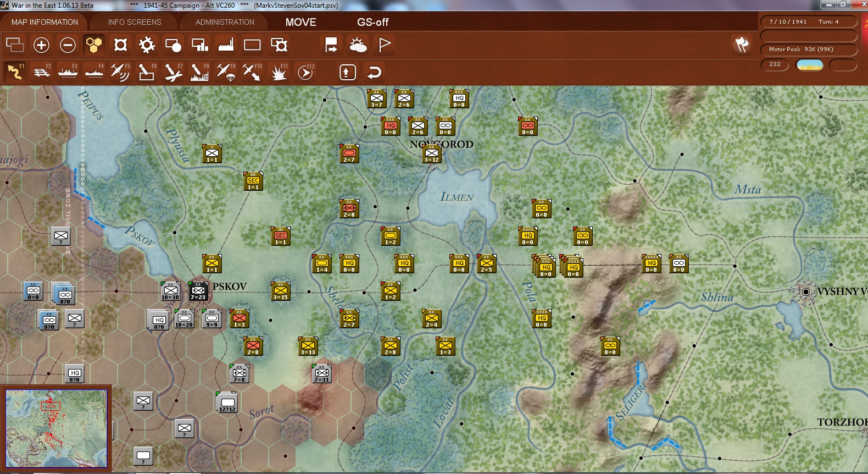
Task: Click the four-pointed ring map overlay icon
Action: pos(120,45)
